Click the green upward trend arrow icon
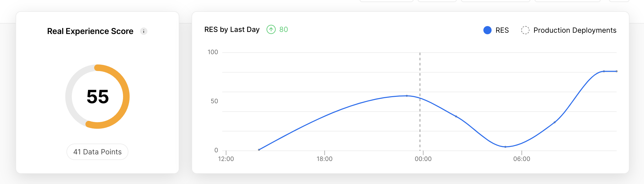Image resolution: width=644 pixels, height=184 pixels. click(x=271, y=29)
